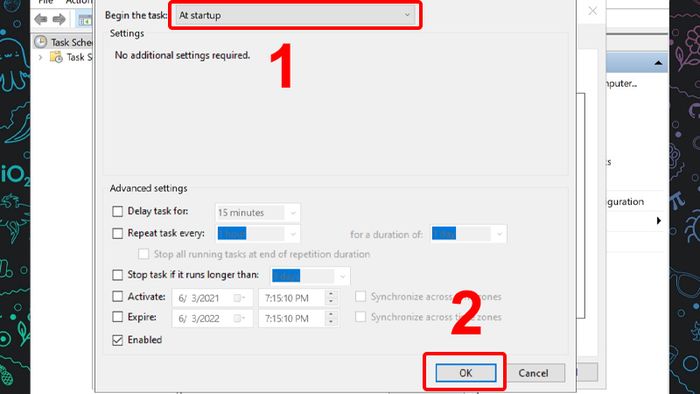700x394 pixels.
Task: Expand the Task Scheduler Library tree node
Action: (40, 57)
